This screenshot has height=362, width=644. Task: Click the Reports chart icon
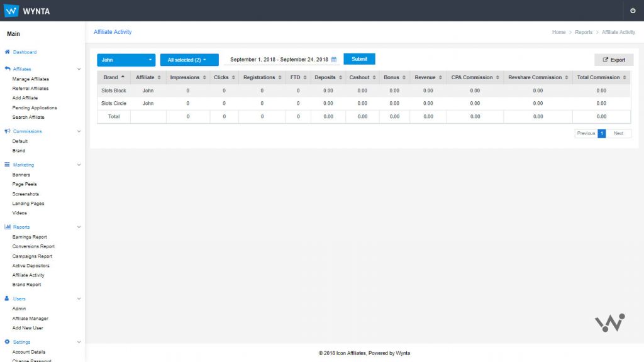[x=7, y=226]
